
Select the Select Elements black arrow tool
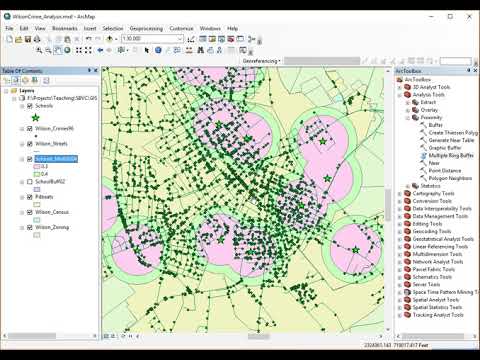click(147, 50)
